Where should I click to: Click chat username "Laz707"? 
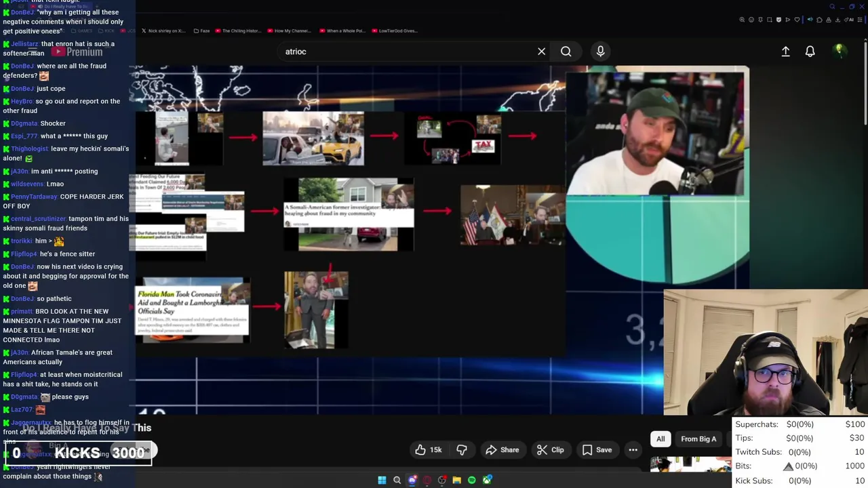coord(22,410)
